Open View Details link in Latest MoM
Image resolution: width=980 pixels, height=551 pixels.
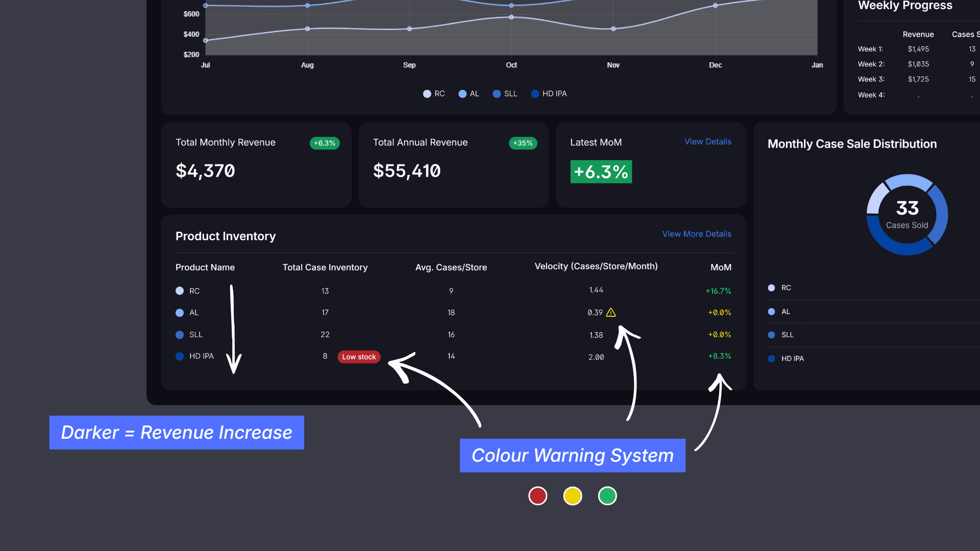[x=707, y=142]
